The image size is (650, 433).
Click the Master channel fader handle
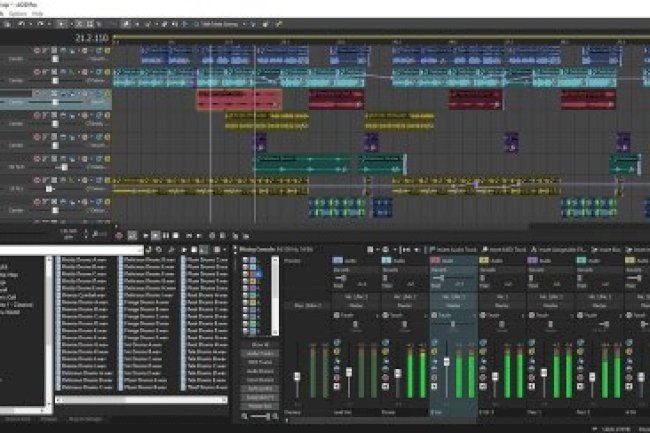pos(297,377)
